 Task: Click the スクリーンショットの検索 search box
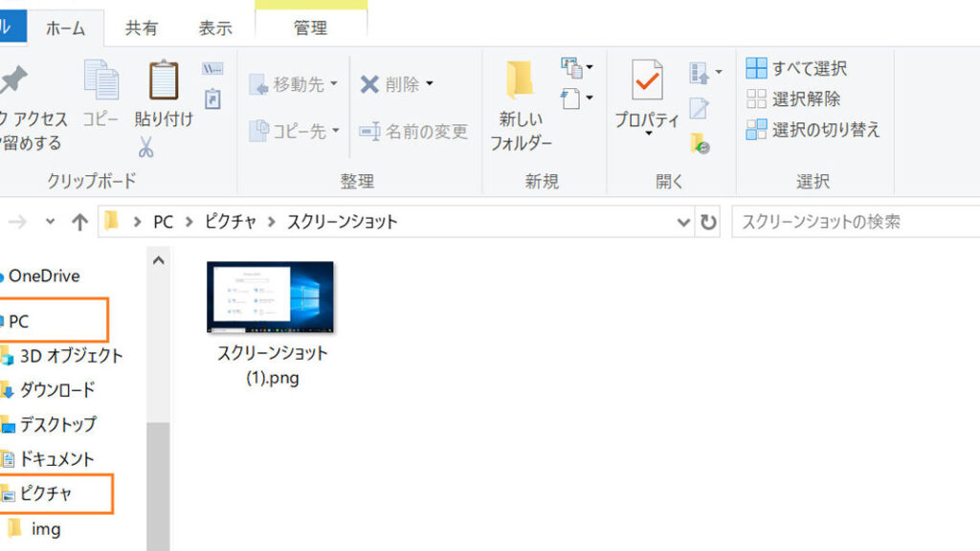point(852,222)
